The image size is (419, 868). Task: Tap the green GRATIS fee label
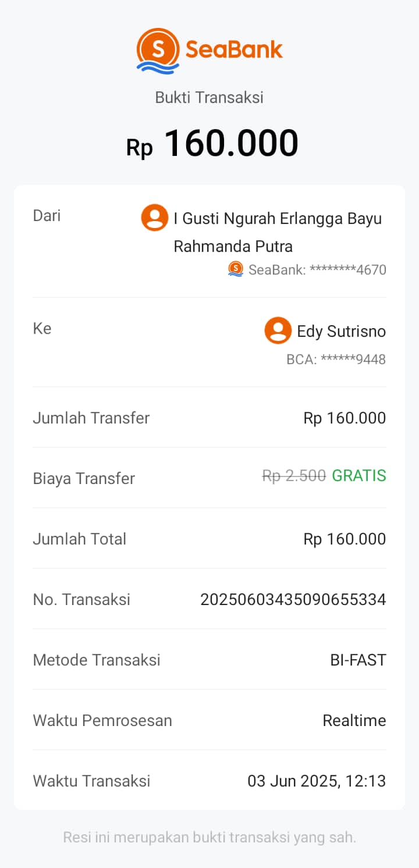tap(358, 476)
